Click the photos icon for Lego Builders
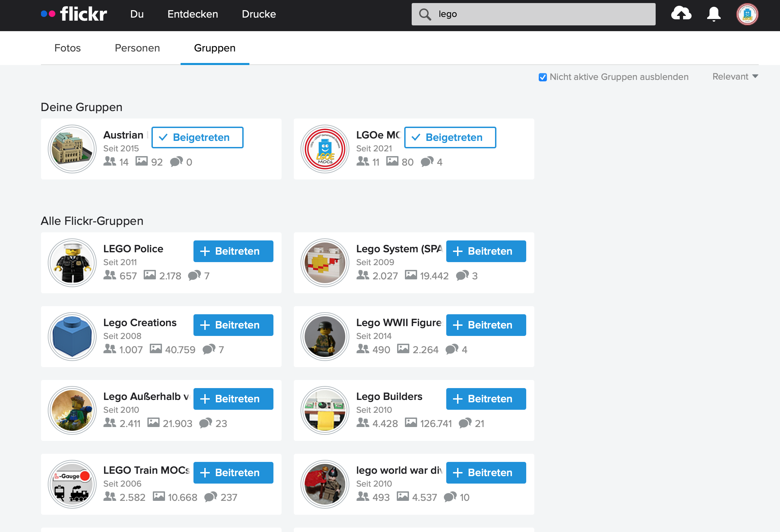The height and width of the screenshot is (532, 780). pyautogui.click(x=411, y=423)
